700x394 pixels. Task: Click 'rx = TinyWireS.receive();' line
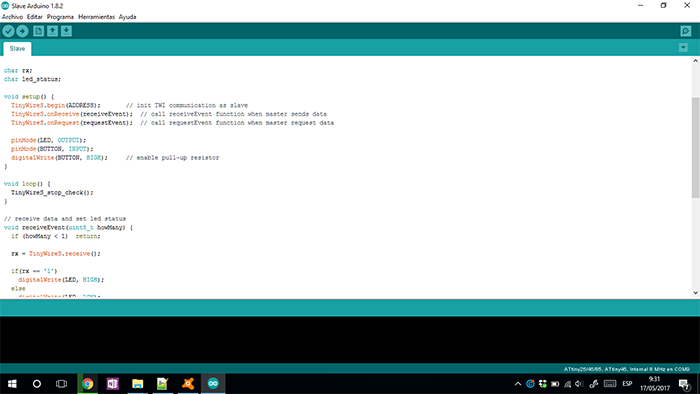click(x=56, y=253)
